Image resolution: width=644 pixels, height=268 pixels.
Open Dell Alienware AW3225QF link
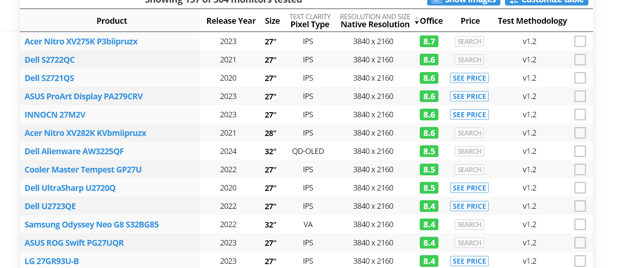[74, 151]
